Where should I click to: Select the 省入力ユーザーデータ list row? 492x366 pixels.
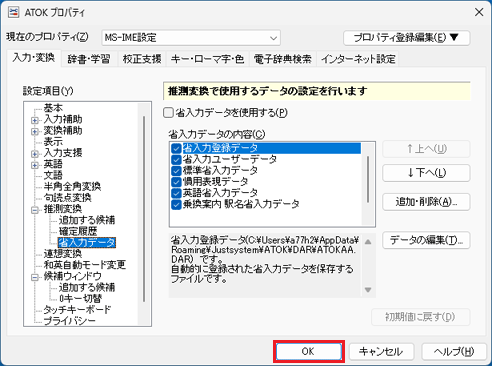[230, 159]
